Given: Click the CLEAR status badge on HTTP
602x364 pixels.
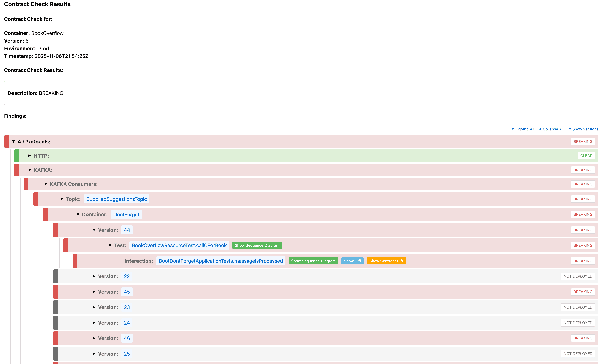Looking at the screenshot, I should [x=586, y=156].
